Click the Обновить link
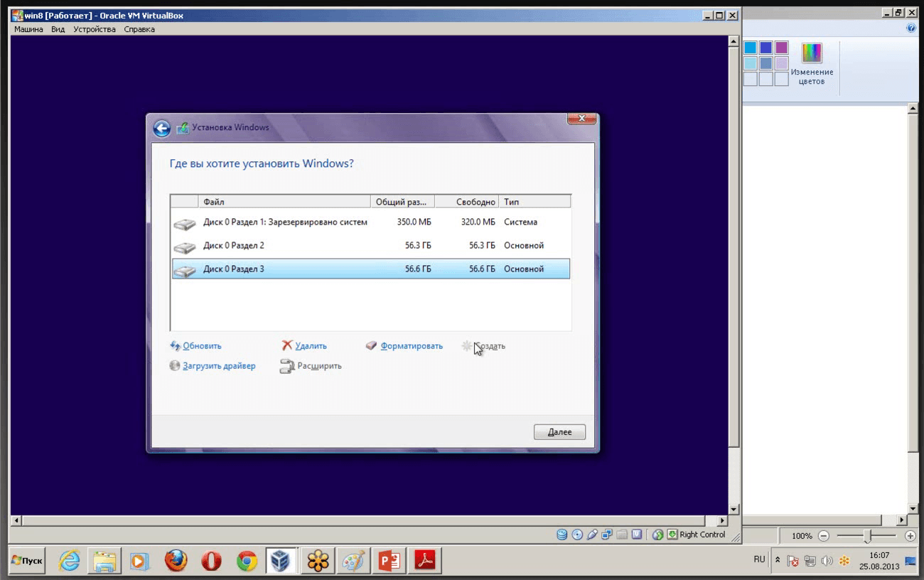This screenshot has height=580, width=924. 202,346
